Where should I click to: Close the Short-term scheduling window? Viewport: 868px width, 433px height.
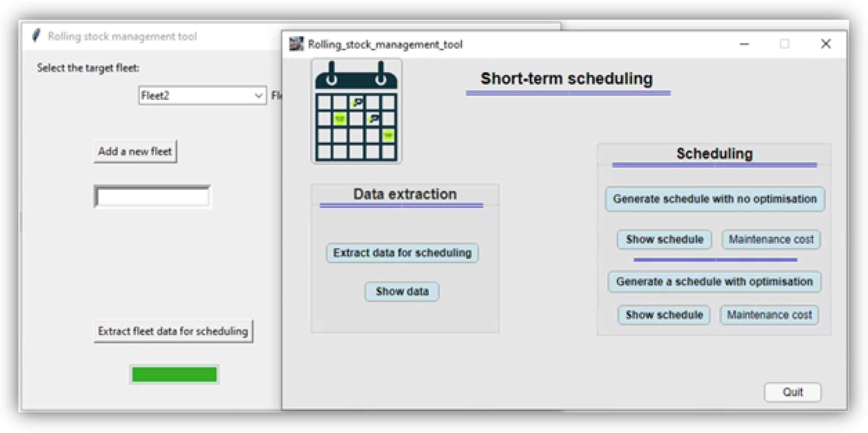click(825, 44)
